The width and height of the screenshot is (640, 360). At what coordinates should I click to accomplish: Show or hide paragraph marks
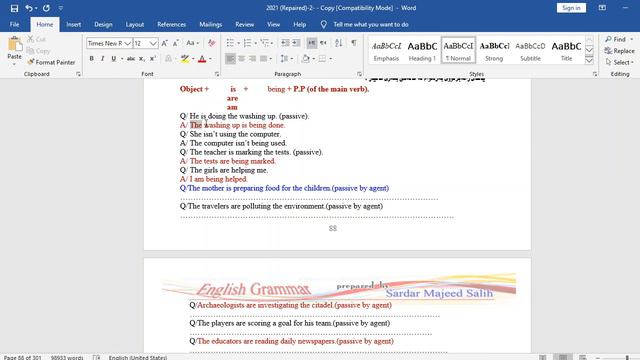(x=354, y=43)
